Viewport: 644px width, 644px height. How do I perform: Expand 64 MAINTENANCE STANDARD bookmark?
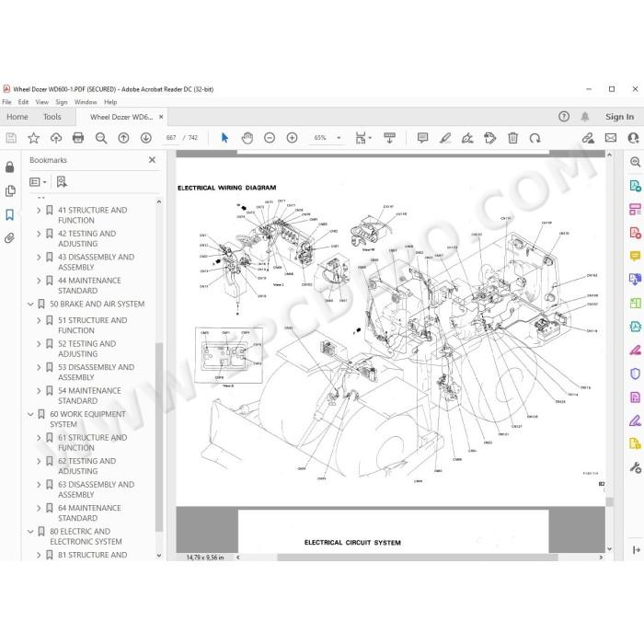39,508
